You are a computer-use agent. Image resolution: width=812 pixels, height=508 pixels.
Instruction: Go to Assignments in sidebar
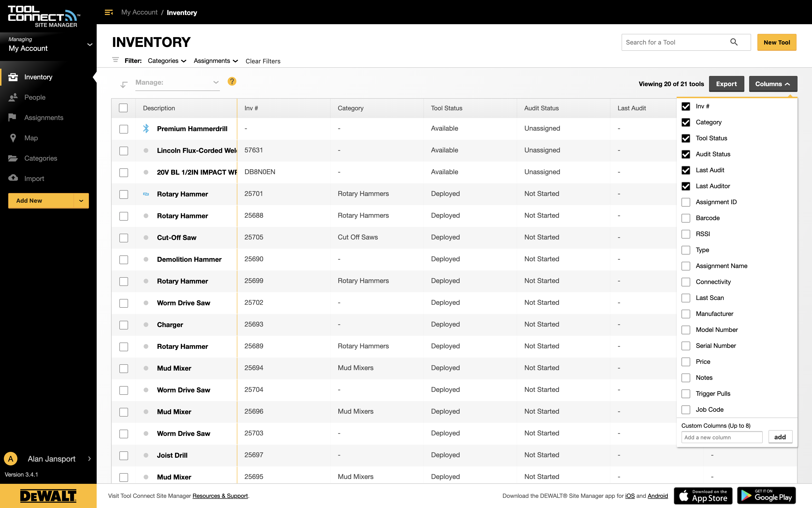tap(43, 118)
